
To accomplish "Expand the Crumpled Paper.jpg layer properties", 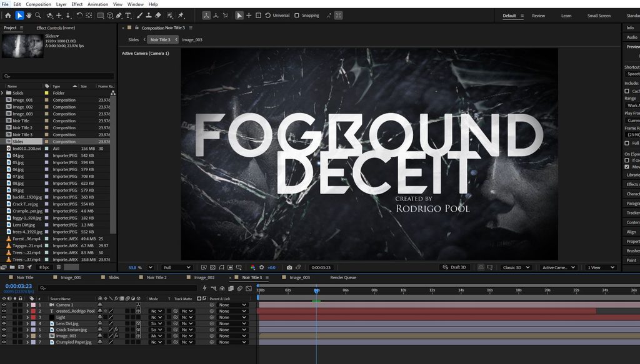I will 27,342.
